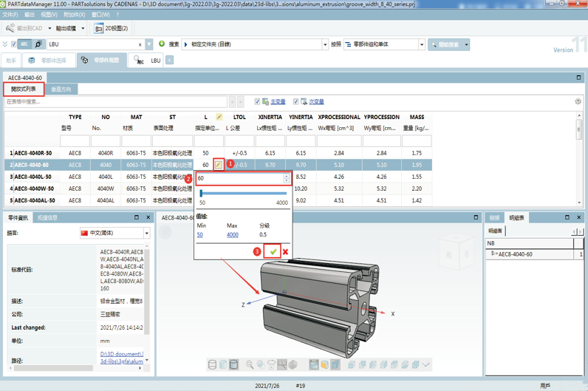Click the pencil edit icon in row 2 L cell
Image resolution: width=588 pixels, height=391 pixels.
point(218,165)
